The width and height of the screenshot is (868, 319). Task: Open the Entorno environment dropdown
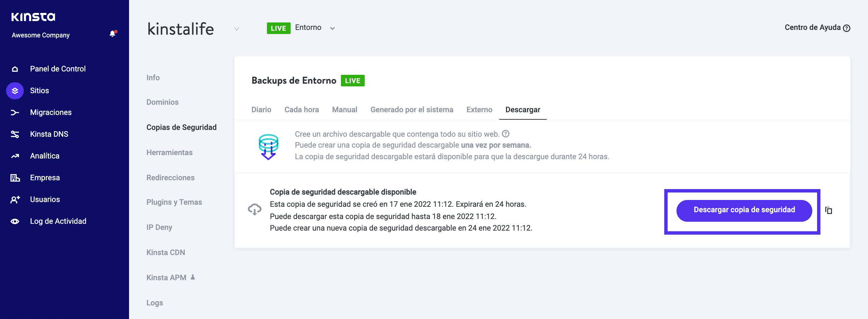[x=332, y=28]
